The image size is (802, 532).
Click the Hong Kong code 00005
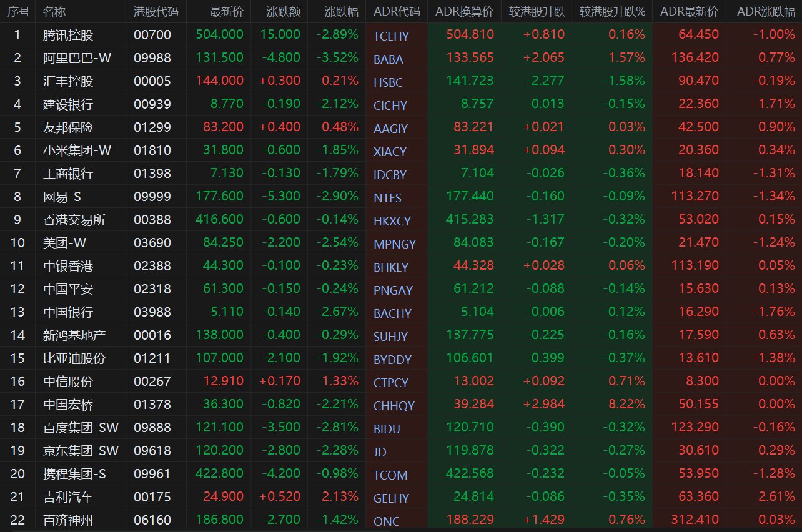coord(152,81)
